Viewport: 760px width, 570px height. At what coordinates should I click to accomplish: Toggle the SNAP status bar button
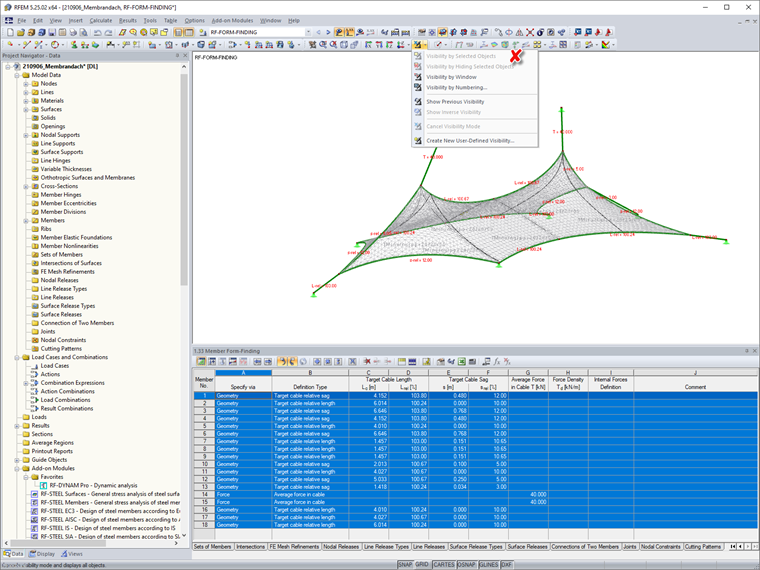pyautogui.click(x=405, y=564)
